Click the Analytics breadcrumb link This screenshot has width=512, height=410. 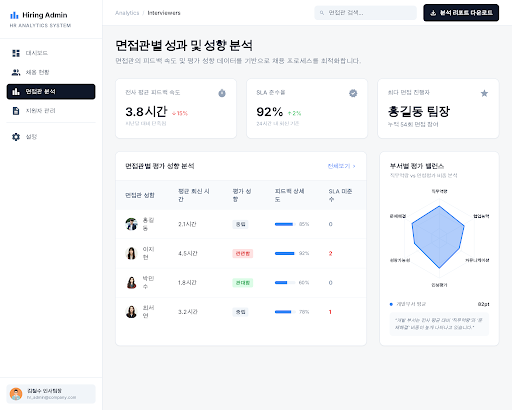[127, 13]
